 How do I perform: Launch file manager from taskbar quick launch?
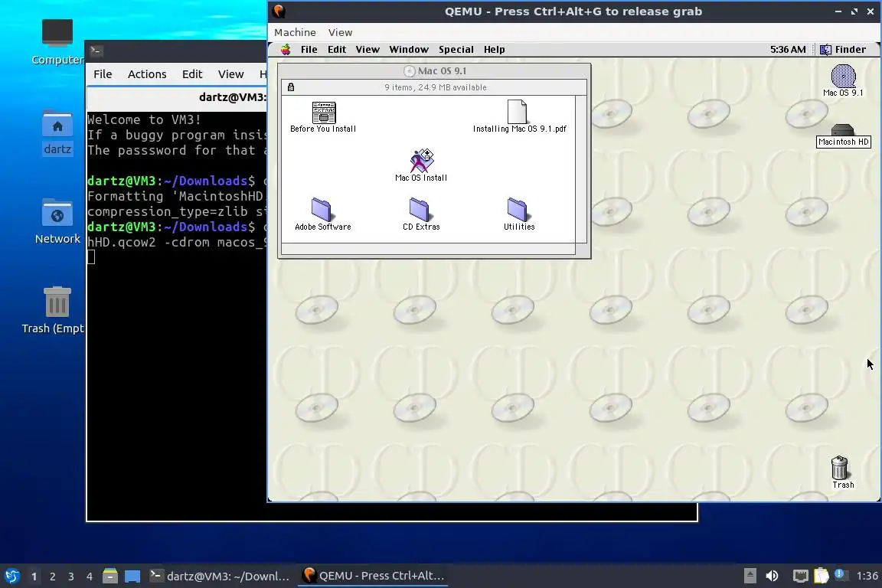coord(110,576)
